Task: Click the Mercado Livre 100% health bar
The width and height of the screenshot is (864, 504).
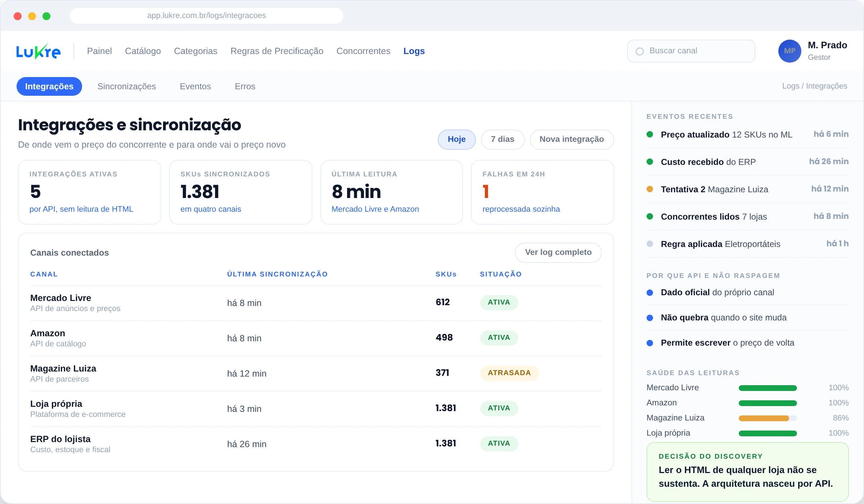Action: pyautogui.click(x=768, y=388)
